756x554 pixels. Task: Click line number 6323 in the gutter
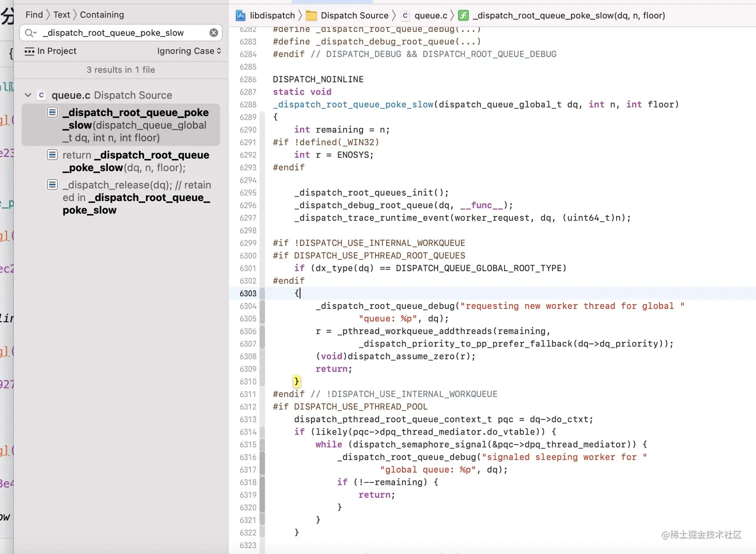click(x=248, y=545)
